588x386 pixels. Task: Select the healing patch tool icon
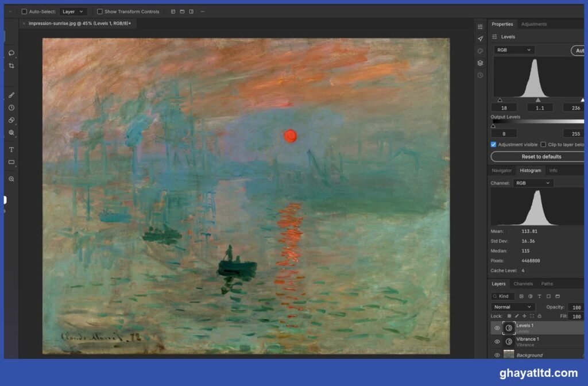pos(11,120)
